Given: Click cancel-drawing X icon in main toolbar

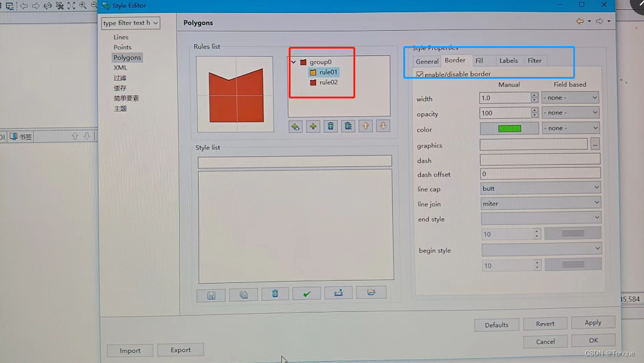Looking at the screenshot, I should (x=60, y=6).
